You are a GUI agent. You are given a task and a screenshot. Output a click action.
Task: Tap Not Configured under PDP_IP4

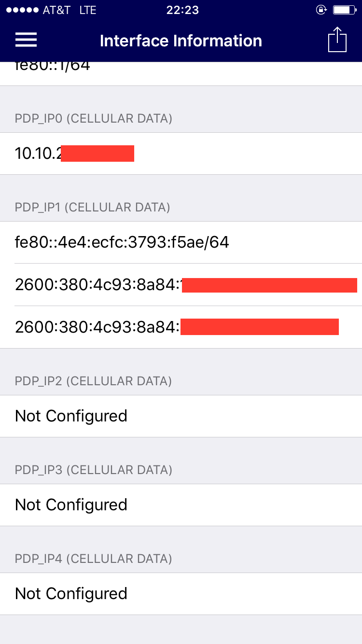[x=181, y=594]
